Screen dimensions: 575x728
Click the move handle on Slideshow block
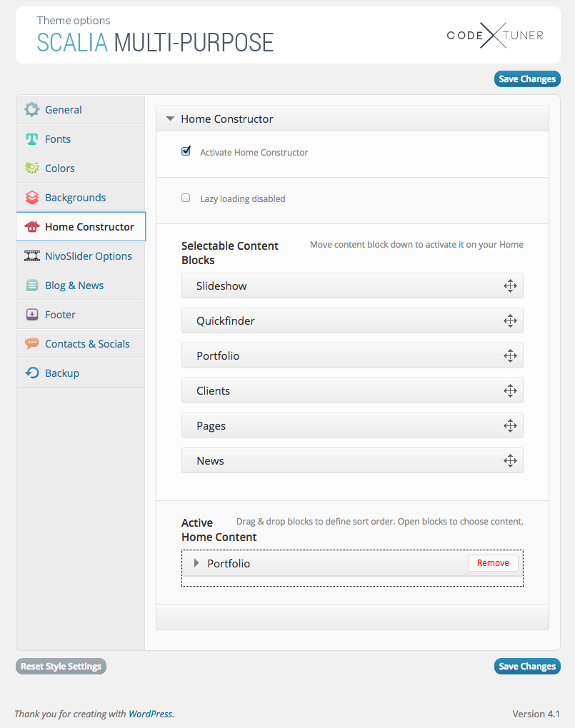click(x=510, y=286)
